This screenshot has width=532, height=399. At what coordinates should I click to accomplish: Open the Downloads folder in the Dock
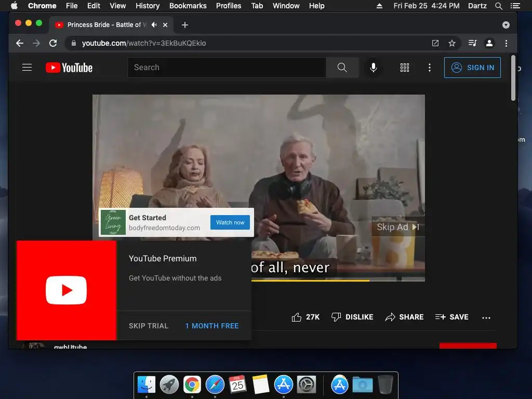[x=362, y=385]
